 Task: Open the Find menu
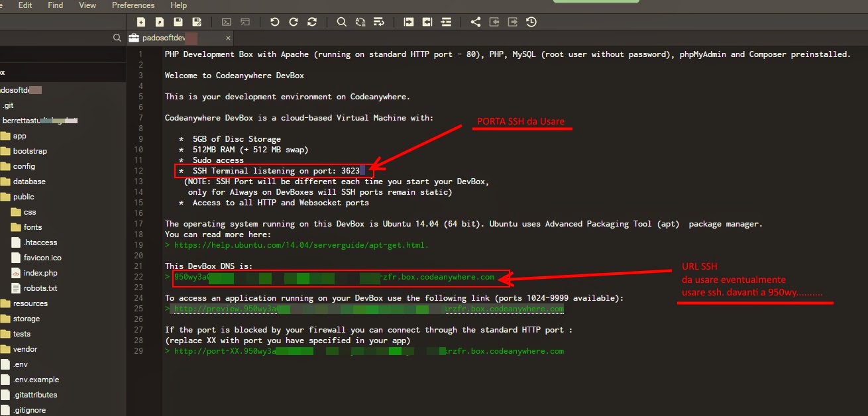(x=56, y=5)
